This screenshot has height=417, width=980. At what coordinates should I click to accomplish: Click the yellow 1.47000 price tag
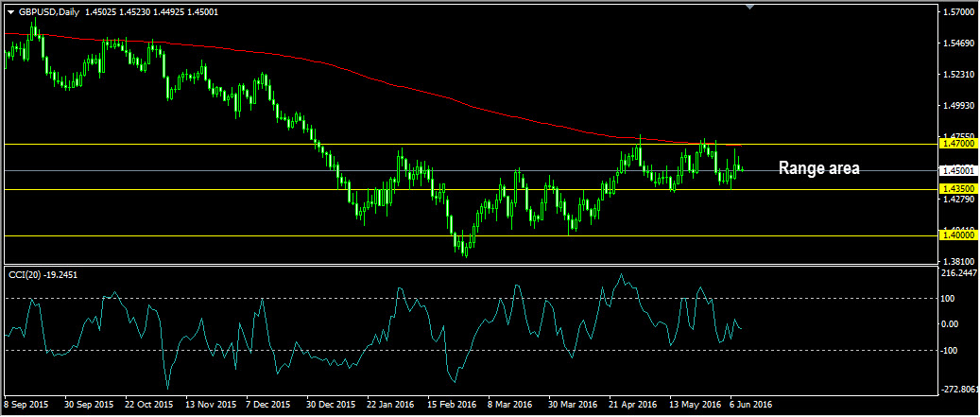pyautogui.click(x=957, y=144)
